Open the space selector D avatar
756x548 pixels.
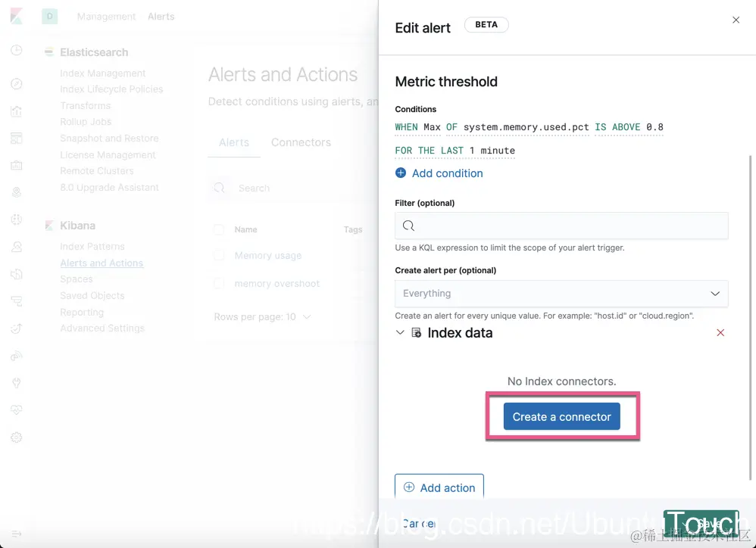pyautogui.click(x=50, y=17)
